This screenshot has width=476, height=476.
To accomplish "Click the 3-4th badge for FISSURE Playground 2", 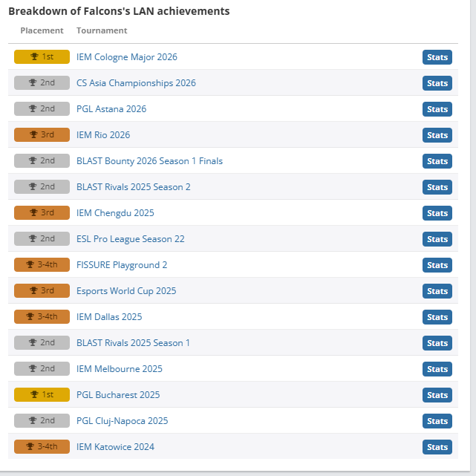I will 42,264.
